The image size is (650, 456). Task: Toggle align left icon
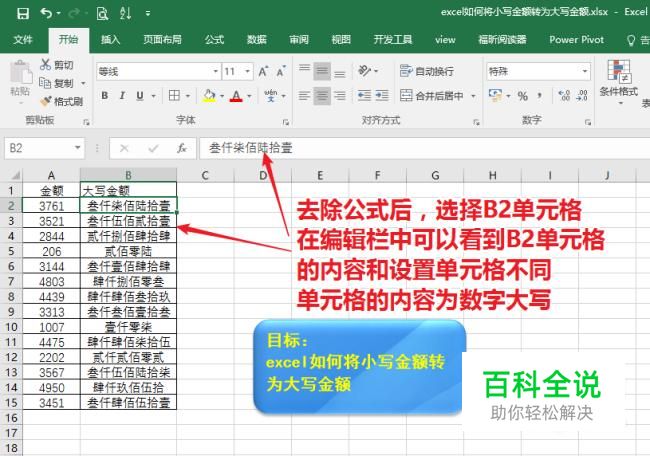tap(304, 96)
